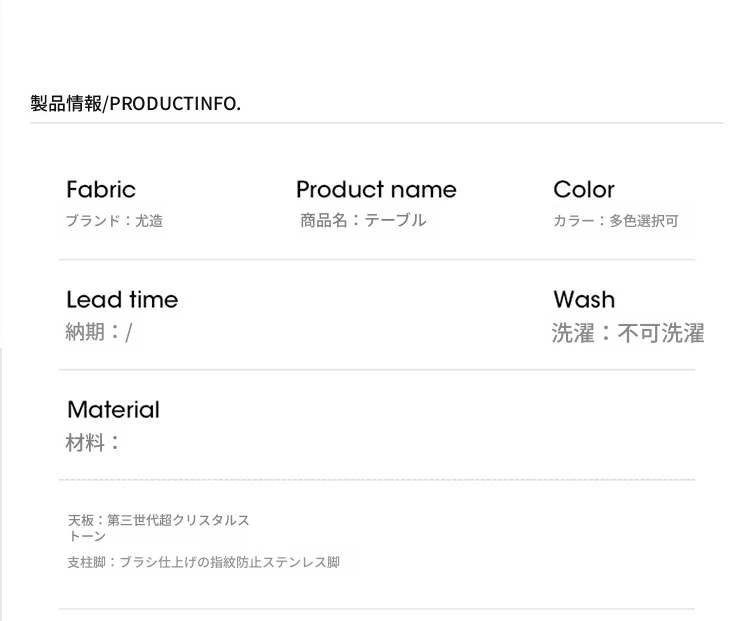Select the カラー：多色選択可 color text

[616, 221]
